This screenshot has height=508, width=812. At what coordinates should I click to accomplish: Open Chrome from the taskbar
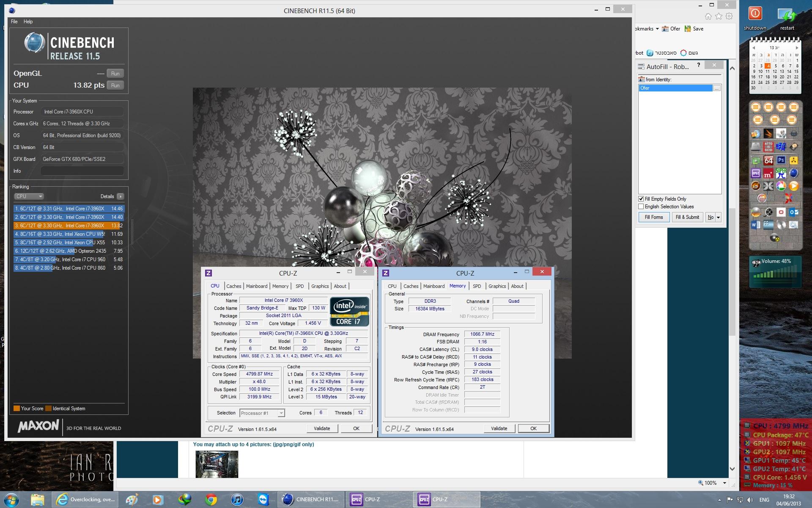click(211, 500)
